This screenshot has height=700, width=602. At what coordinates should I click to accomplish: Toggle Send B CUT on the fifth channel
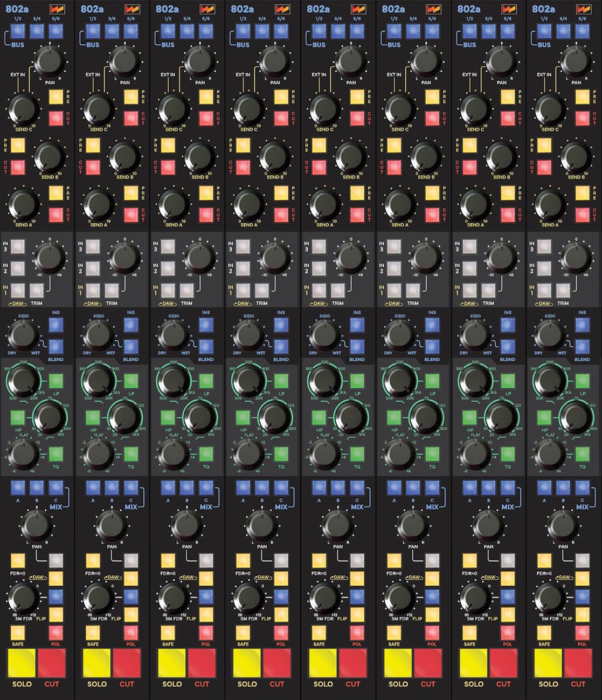point(319,167)
